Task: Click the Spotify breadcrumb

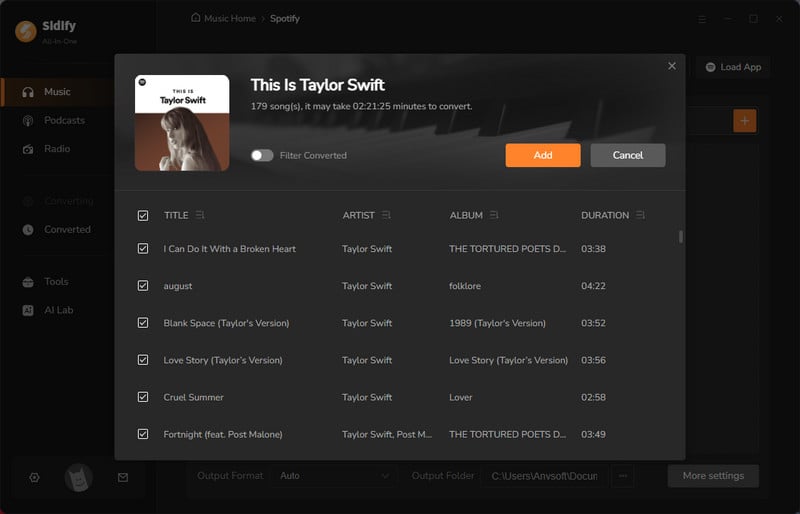Action: coord(285,18)
